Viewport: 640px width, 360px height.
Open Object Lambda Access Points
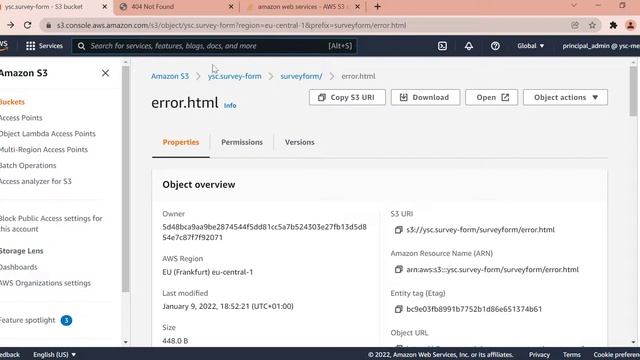[x=47, y=134]
